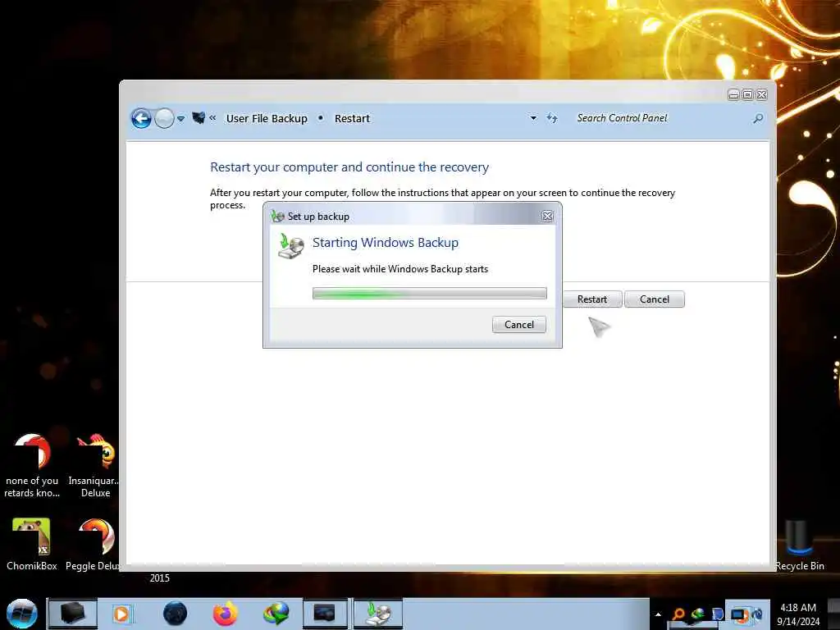Open the recent pages dropdown arrow beside navigation buttons
840x630 pixels.
click(181, 119)
